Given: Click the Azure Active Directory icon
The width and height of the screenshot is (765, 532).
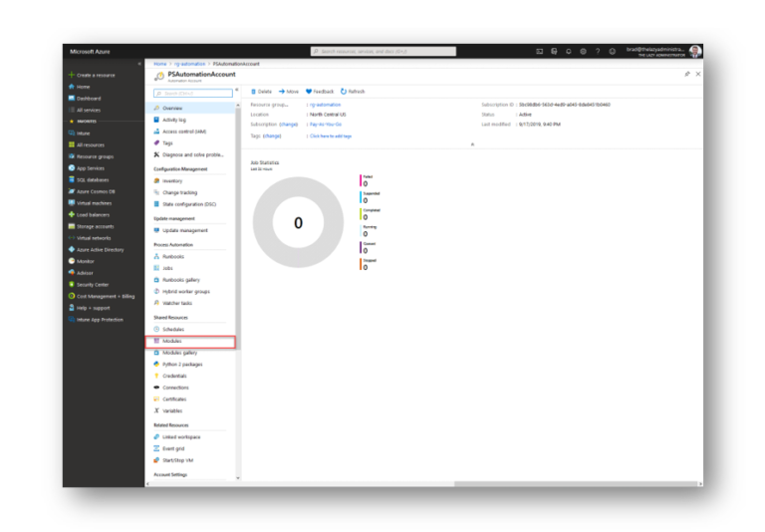Looking at the screenshot, I should pos(72,249).
